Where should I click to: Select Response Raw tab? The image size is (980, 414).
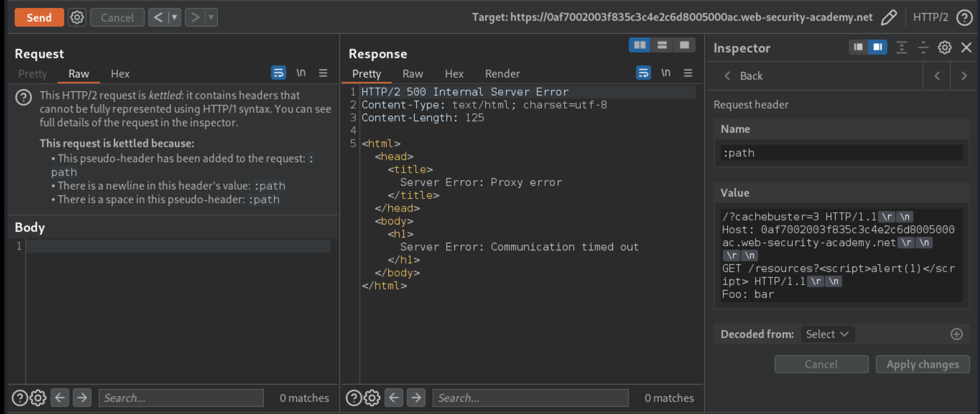click(x=413, y=74)
